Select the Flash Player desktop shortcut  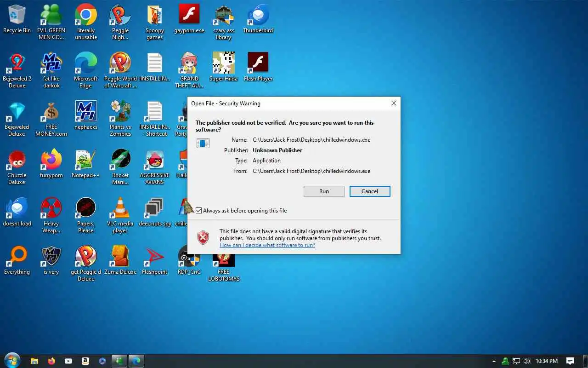(258, 68)
